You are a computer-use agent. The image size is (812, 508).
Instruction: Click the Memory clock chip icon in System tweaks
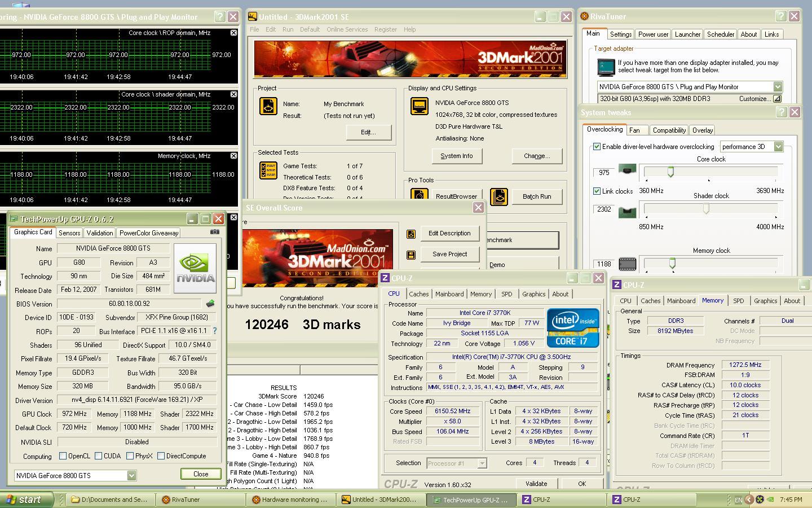628,264
